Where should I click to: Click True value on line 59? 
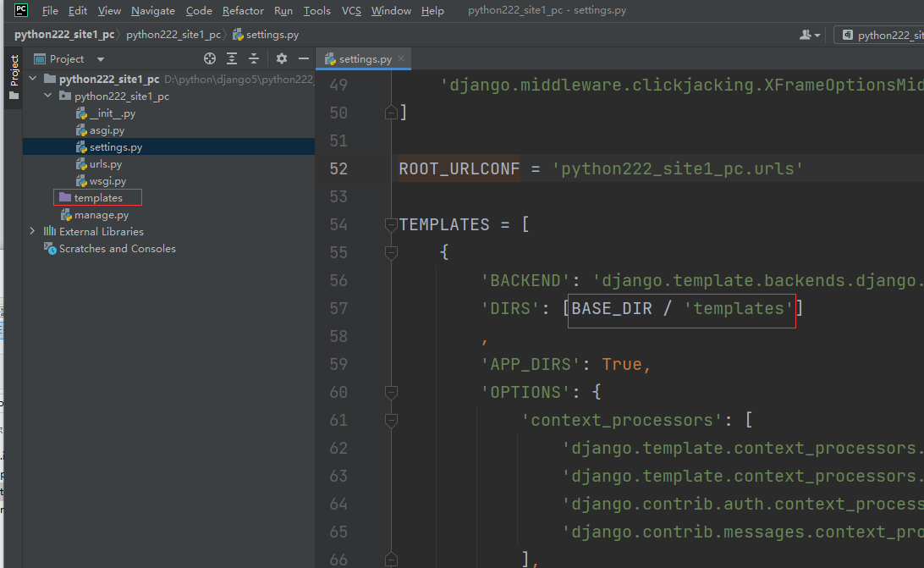[622, 364]
